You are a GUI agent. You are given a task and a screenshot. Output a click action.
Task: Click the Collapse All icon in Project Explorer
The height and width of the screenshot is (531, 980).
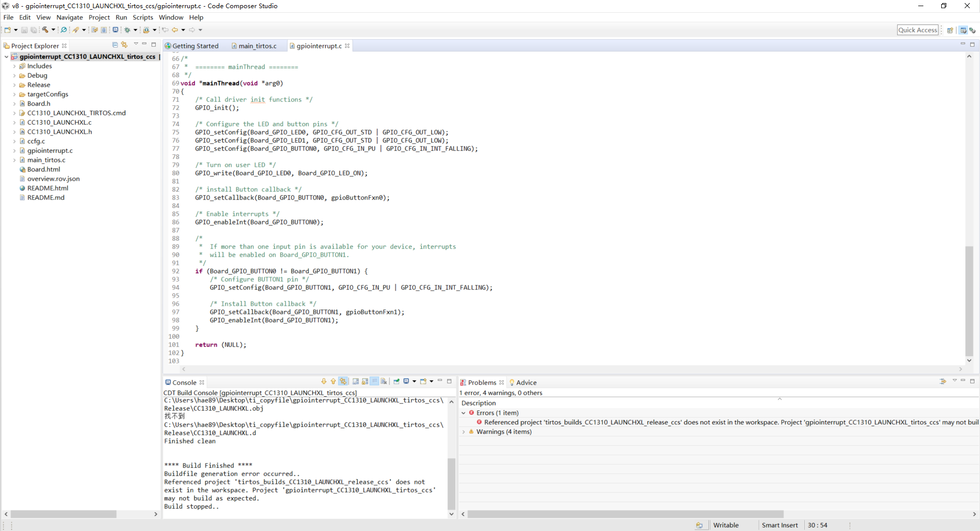[x=115, y=45]
